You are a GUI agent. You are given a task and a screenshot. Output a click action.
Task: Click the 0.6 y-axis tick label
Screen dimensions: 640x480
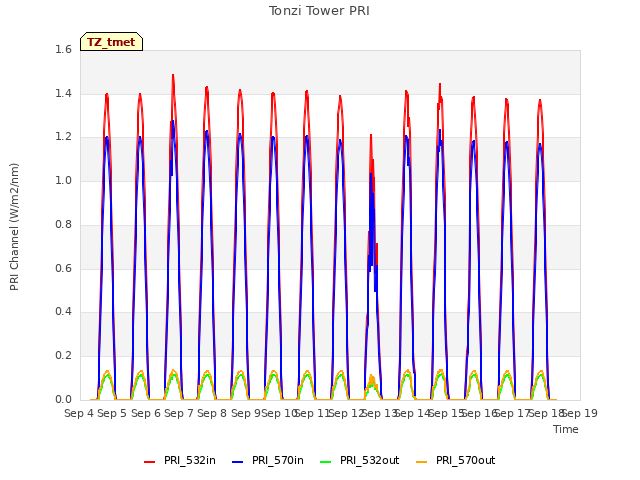63,268
